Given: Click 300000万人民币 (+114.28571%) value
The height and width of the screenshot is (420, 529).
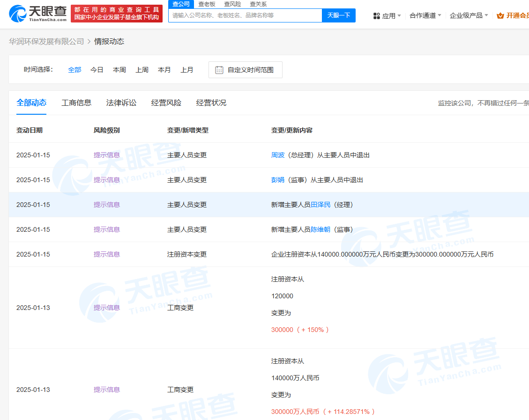Looking at the screenshot, I should 323,412.
